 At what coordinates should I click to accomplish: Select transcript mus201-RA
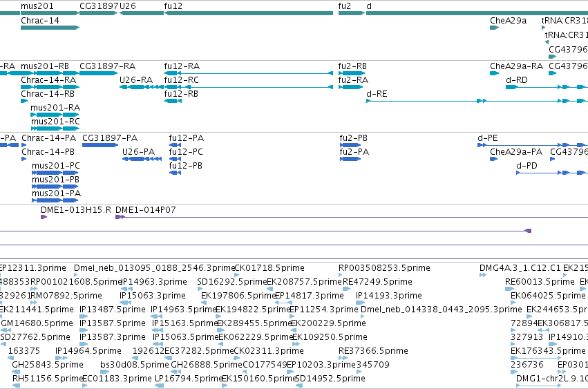[x=55, y=108]
